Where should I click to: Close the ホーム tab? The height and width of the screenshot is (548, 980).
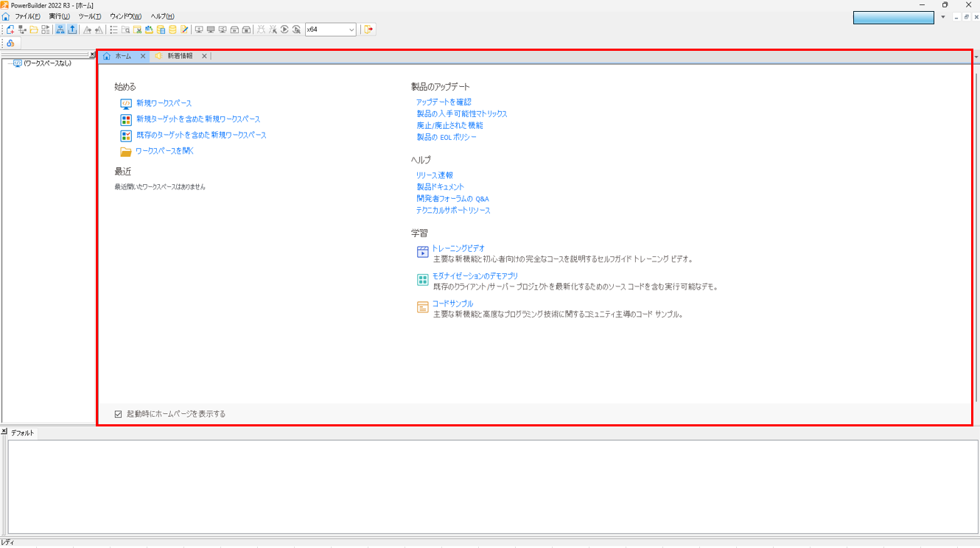point(143,56)
